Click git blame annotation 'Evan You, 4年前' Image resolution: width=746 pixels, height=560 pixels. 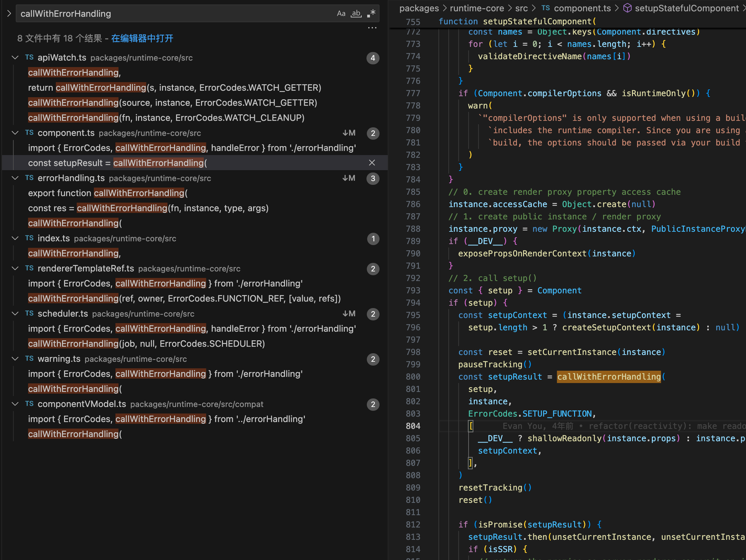[538, 426]
